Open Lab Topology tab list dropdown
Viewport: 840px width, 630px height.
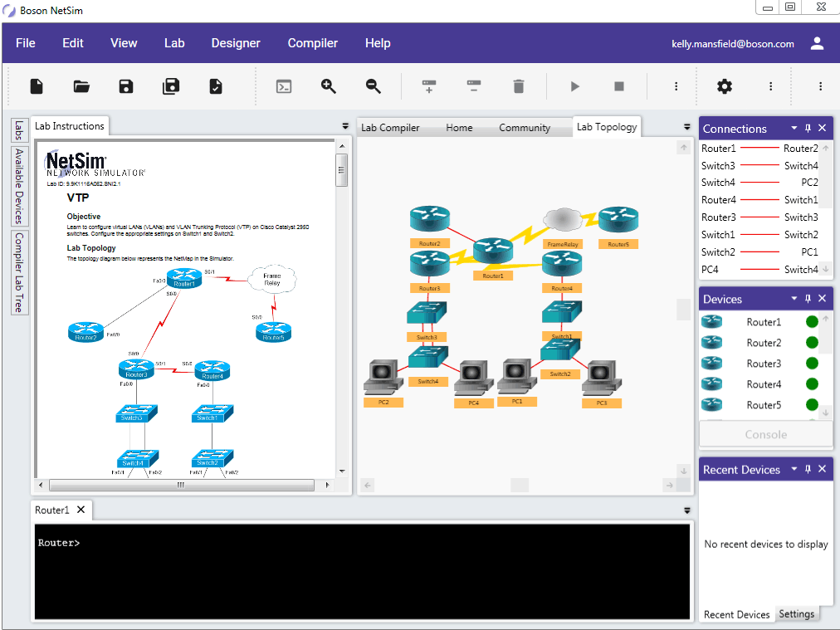tap(686, 127)
